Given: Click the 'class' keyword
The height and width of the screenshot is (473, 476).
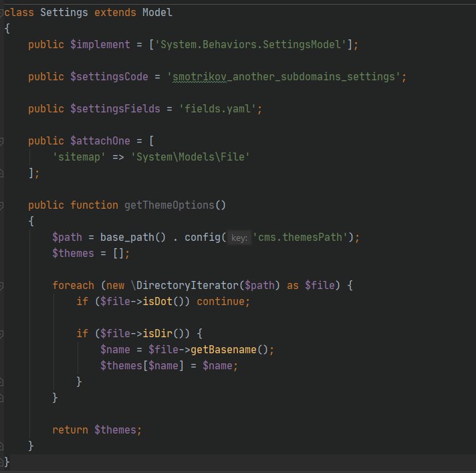Looking at the screenshot, I should tap(19, 13).
